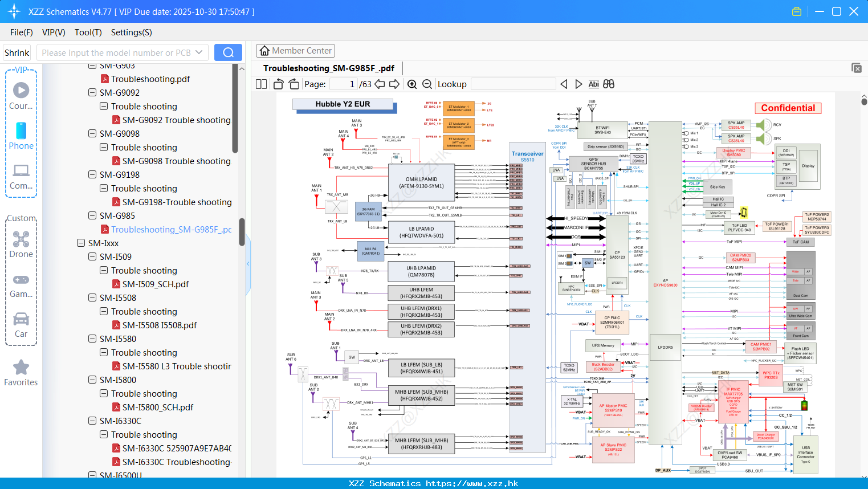Find previous lookup match triangle
The height and width of the screenshot is (489, 868).
564,84
